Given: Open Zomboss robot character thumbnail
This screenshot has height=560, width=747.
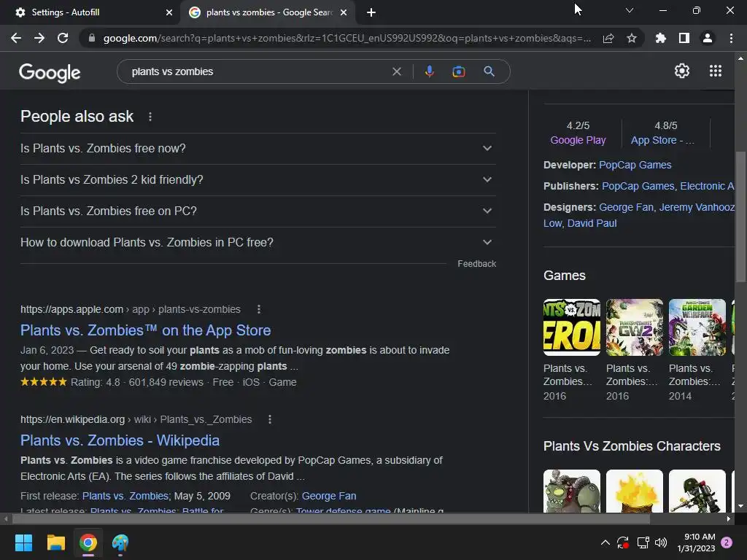Looking at the screenshot, I should tap(572, 491).
